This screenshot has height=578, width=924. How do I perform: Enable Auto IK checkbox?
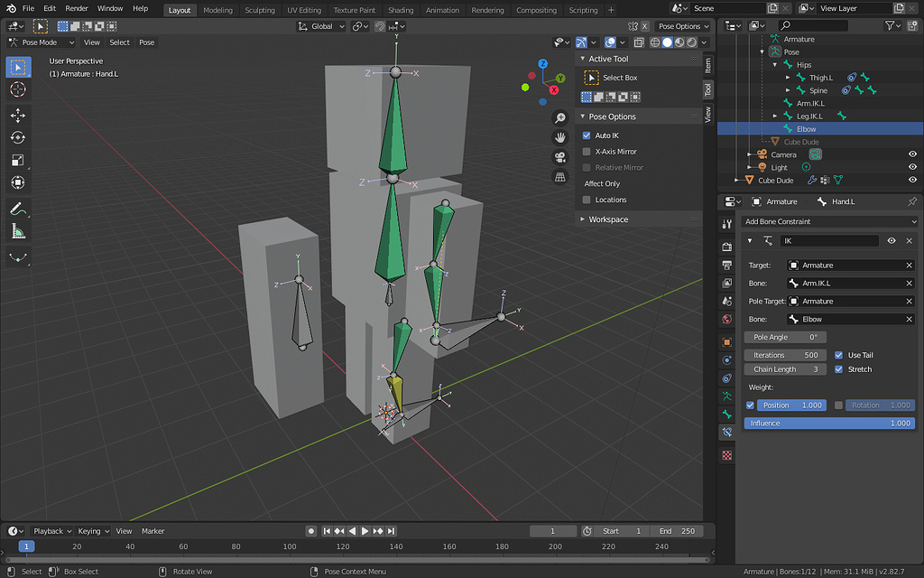point(587,135)
